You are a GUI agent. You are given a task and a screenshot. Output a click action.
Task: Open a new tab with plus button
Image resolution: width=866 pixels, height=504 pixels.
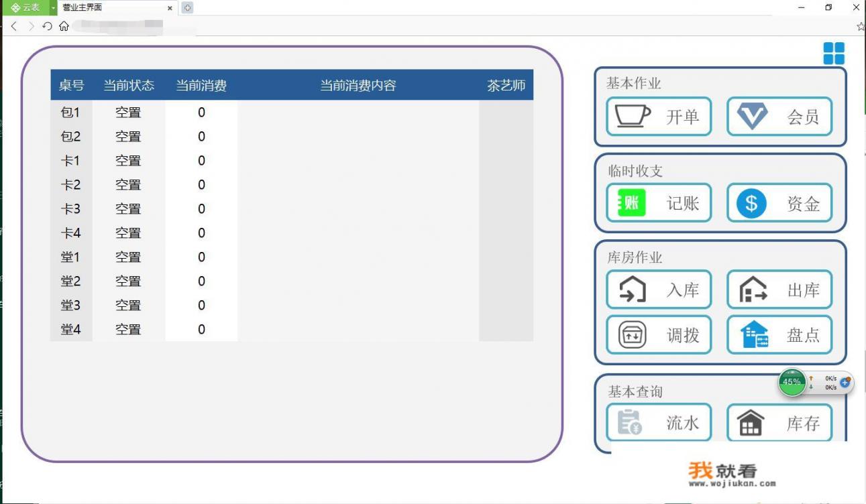[188, 8]
